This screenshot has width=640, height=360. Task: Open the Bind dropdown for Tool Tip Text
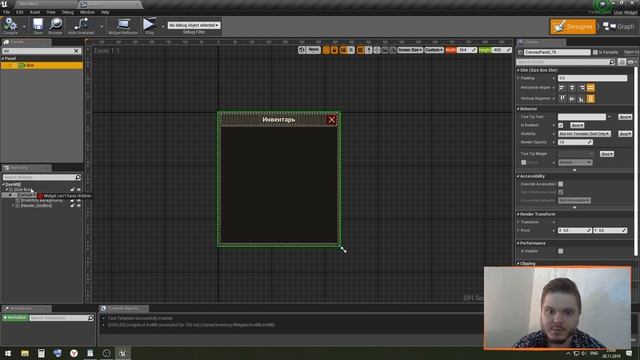(x=625, y=117)
